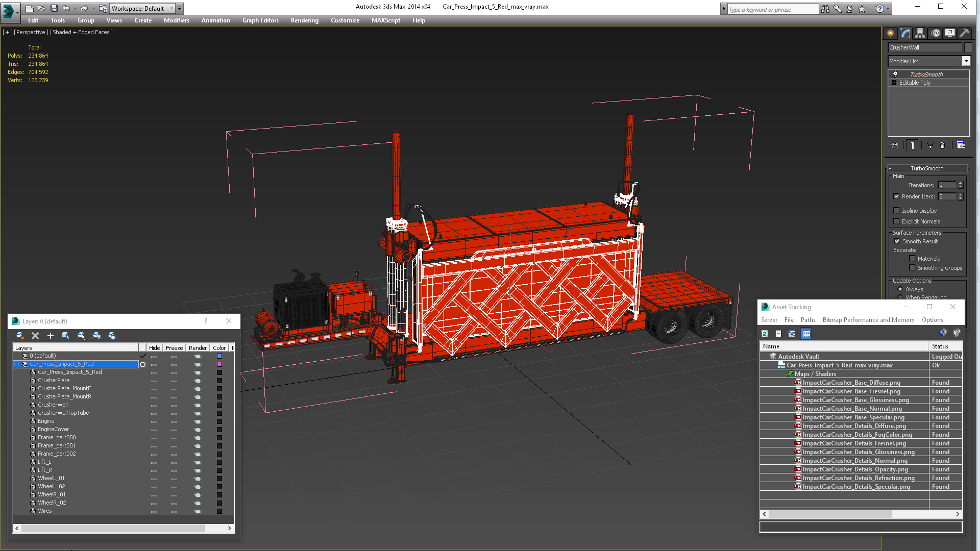Click Refresh icon in Asset Tracking
The image size is (980, 551).
pyautogui.click(x=765, y=334)
